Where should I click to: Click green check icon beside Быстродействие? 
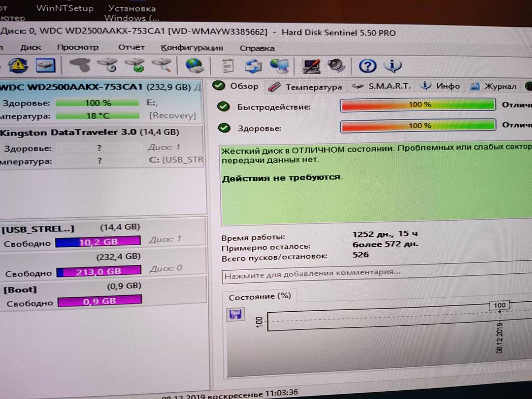(x=223, y=107)
